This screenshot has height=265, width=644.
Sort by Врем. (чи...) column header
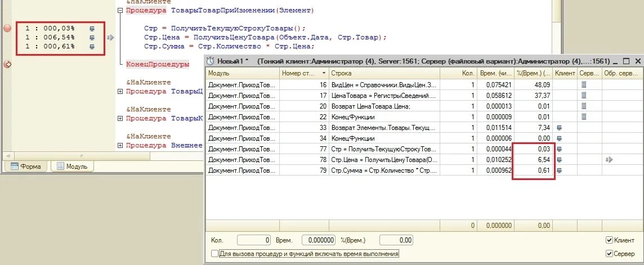[495, 74]
